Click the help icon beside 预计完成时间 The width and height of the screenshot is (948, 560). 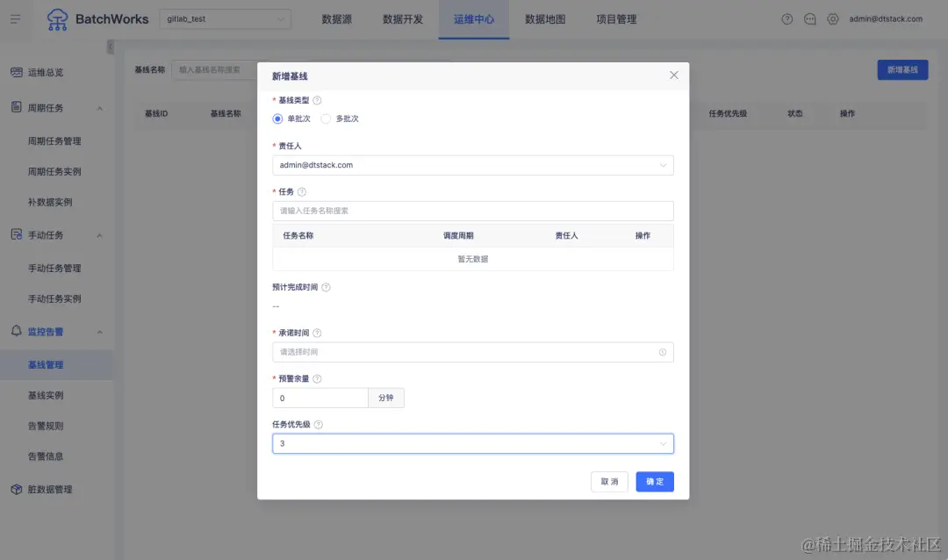pos(326,287)
